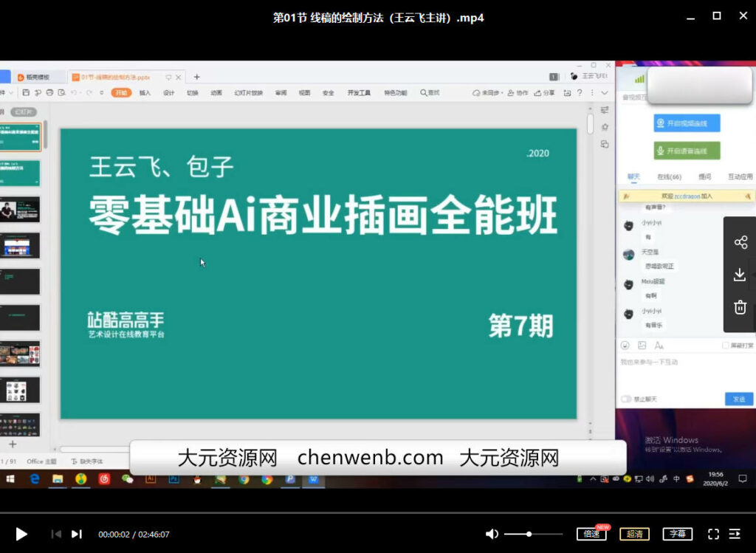The image size is (756, 553).
Task: Click the trash delete icon in side panel
Action: [740, 307]
